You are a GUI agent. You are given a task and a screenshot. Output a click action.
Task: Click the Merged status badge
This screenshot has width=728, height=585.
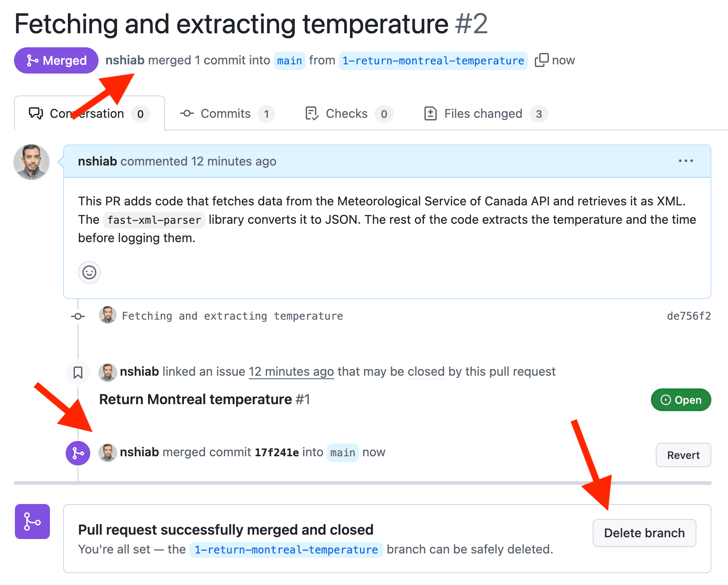click(56, 60)
